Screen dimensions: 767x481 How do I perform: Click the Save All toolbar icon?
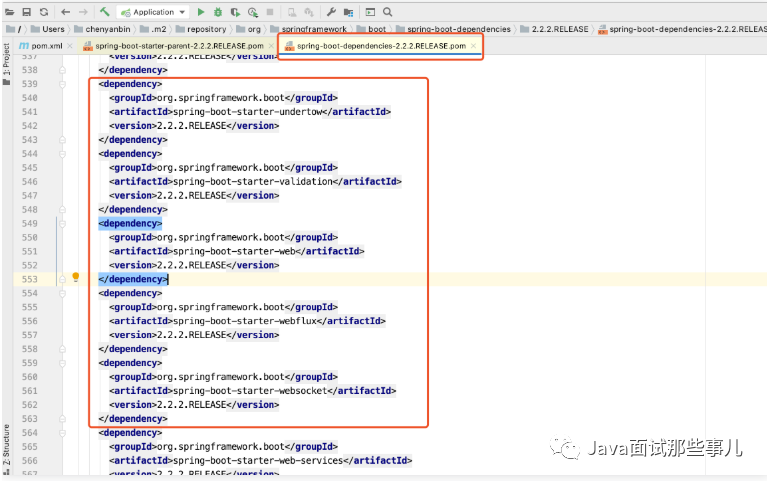pos(27,12)
